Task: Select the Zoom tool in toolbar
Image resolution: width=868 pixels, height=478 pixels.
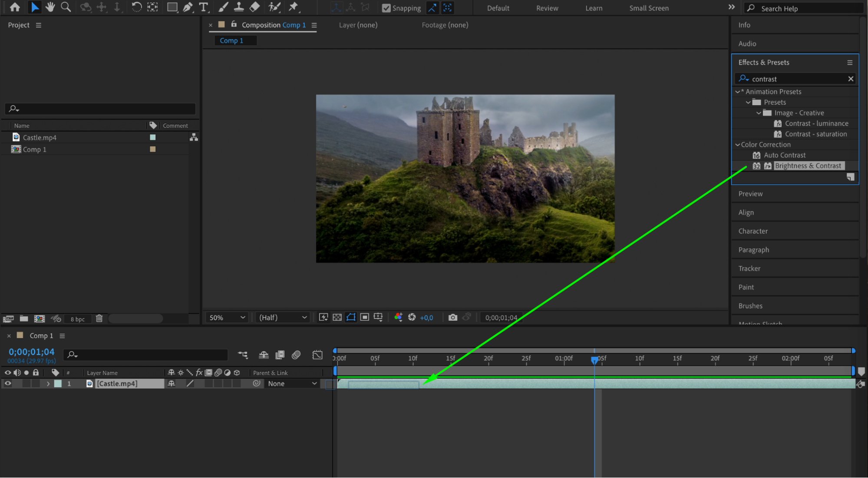Action: [66, 7]
